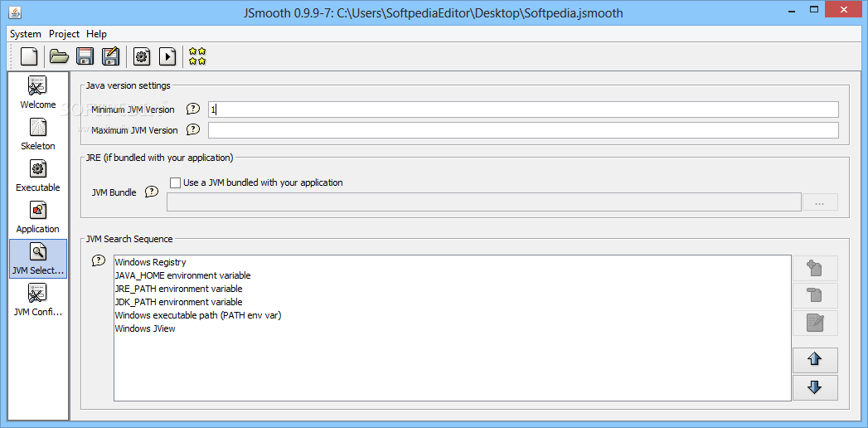
Task: Click the JSmooth title bar app icon
Action: click(x=16, y=12)
